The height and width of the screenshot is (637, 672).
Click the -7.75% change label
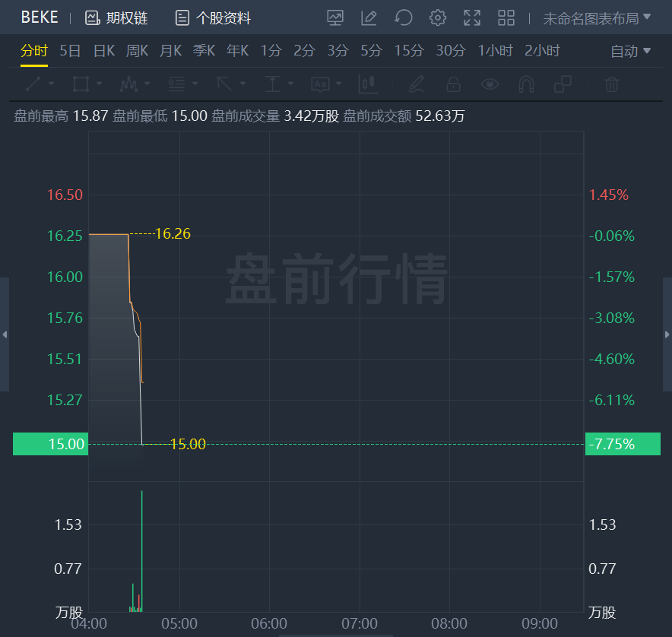click(x=623, y=444)
